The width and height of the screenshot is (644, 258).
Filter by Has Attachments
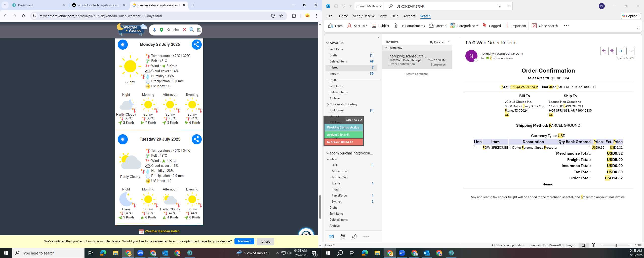click(409, 26)
